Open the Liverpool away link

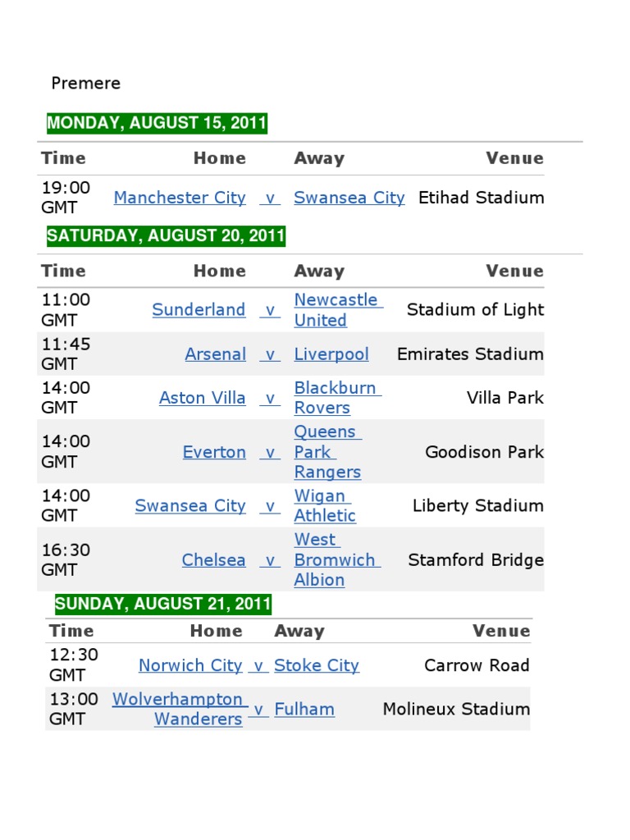[x=331, y=354]
